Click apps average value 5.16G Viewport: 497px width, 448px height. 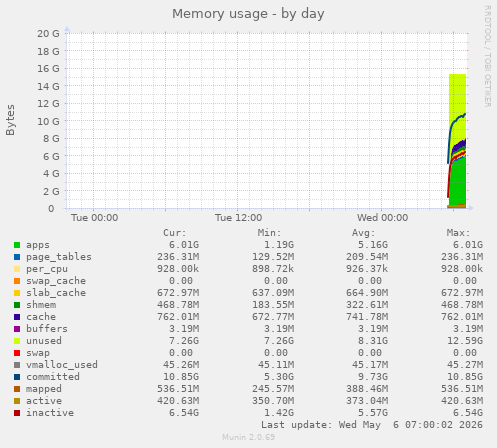click(373, 245)
